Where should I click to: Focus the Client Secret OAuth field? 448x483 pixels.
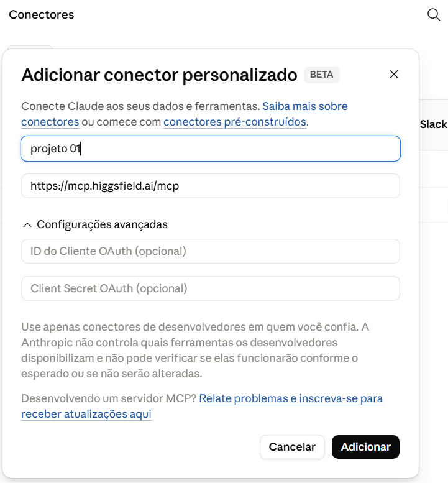tap(211, 288)
